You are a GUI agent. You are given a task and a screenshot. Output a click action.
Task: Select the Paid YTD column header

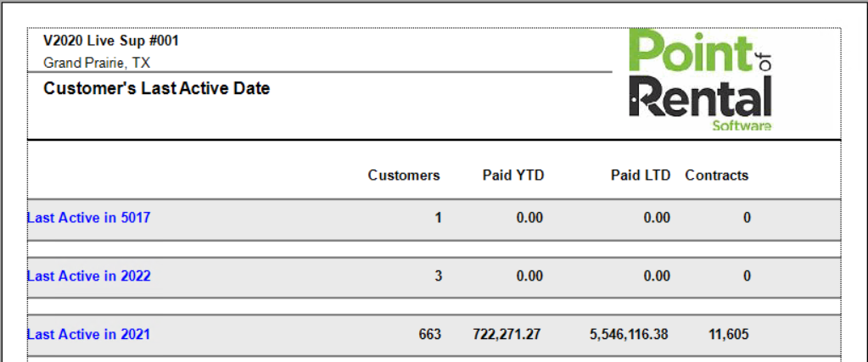click(x=513, y=175)
